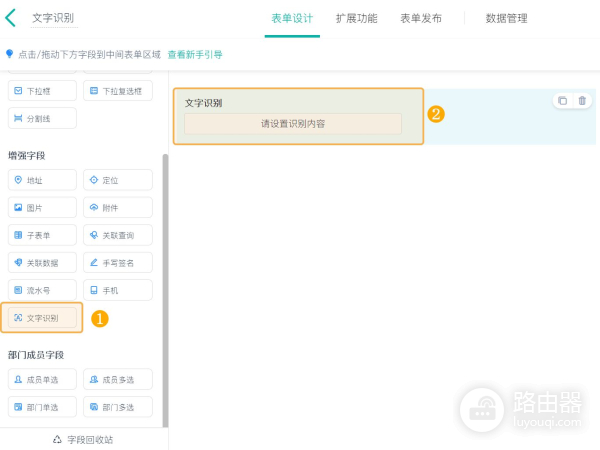600x450 pixels.
Task: Add the 分割线 field
Action: [42, 118]
